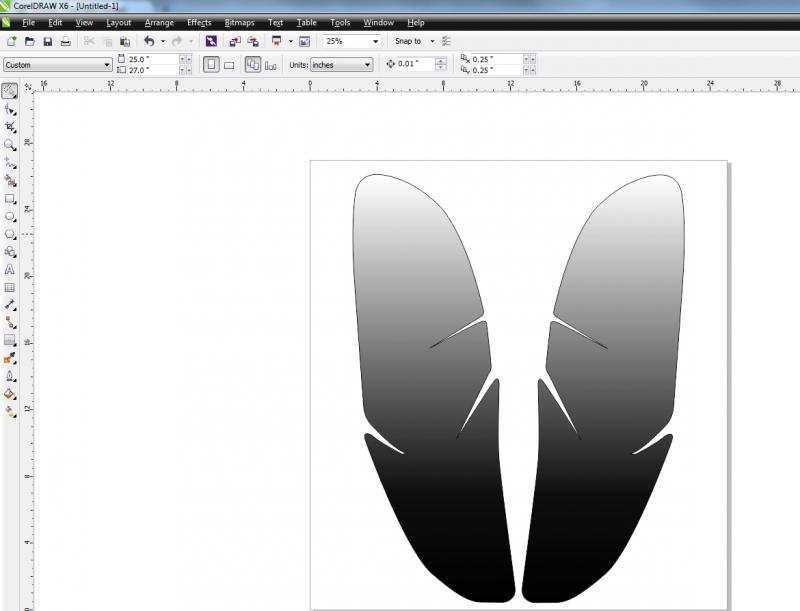800x611 pixels.
Task: Open the Tools menu
Action: [x=340, y=22]
